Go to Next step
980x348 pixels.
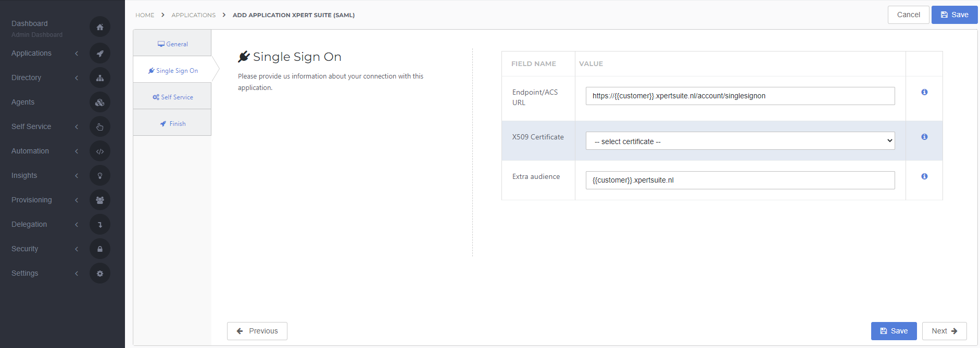click(944, 331)
